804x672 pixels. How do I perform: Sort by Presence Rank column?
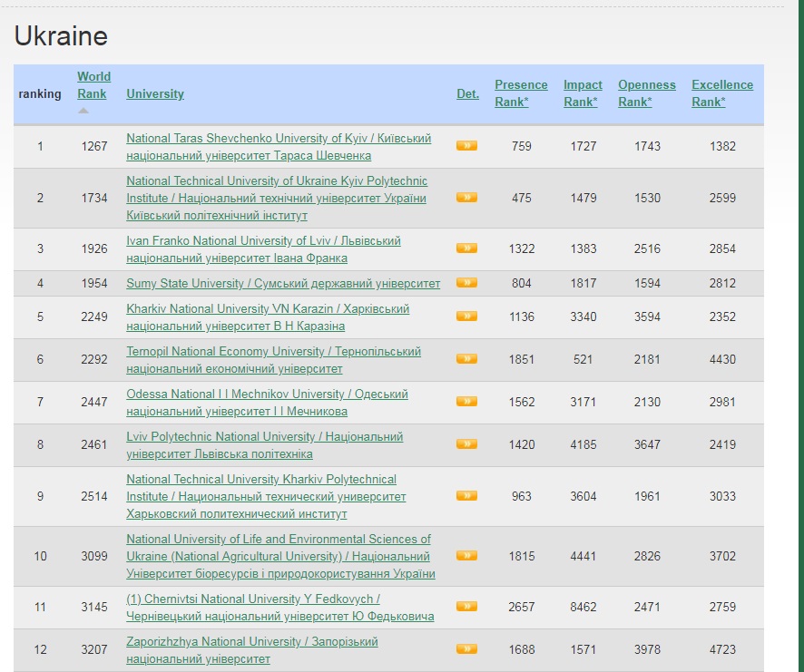[x=521, y=93]
